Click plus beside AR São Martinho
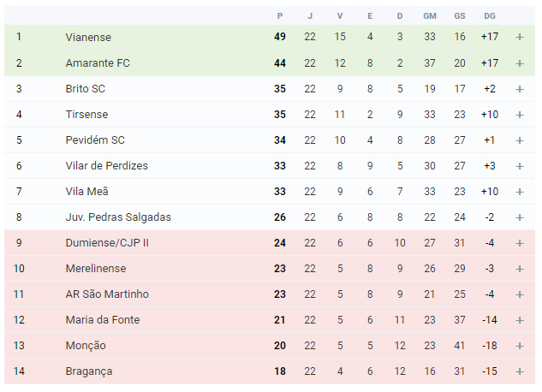The height and width of the screenshot is (392, 542). [520, 294]
